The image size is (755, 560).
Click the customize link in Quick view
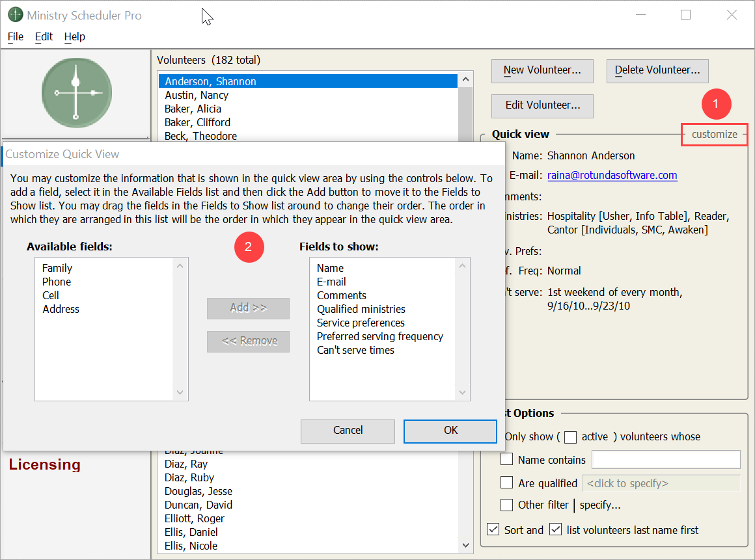click(714, 135)
